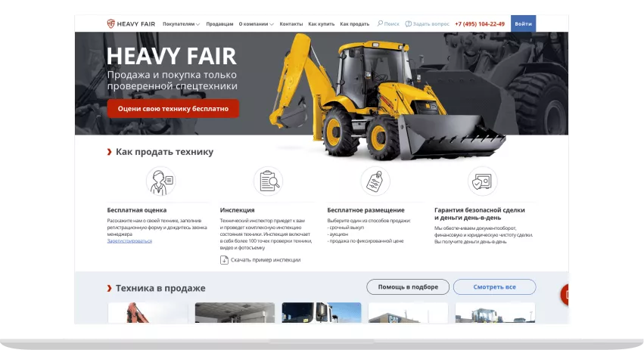Click the Смотреть все button
644x350 pixels.
(x=494, y=287)
